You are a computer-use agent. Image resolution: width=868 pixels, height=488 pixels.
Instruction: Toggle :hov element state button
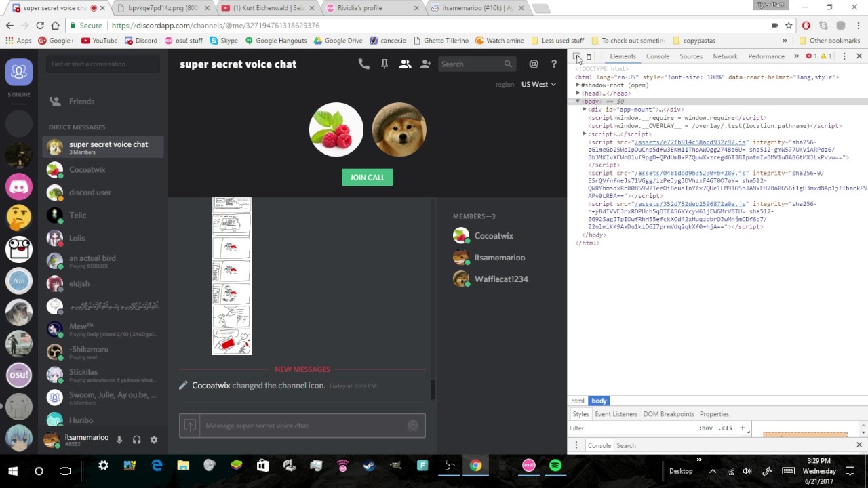coord(706,428)
